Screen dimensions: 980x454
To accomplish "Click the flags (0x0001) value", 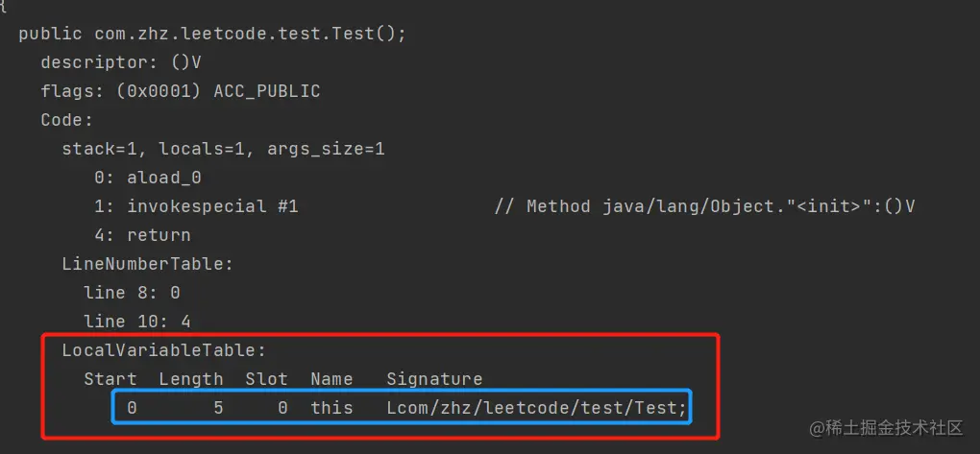I will pos(159,91).
